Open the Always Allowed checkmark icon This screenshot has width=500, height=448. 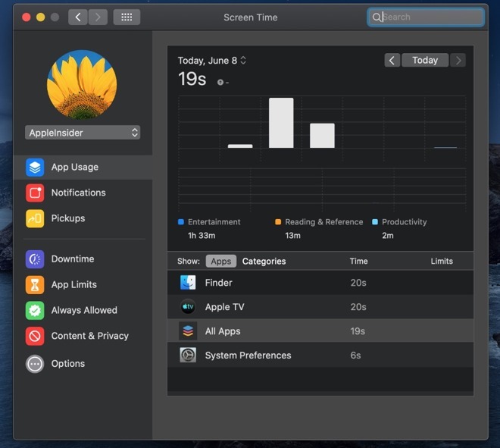35,310
